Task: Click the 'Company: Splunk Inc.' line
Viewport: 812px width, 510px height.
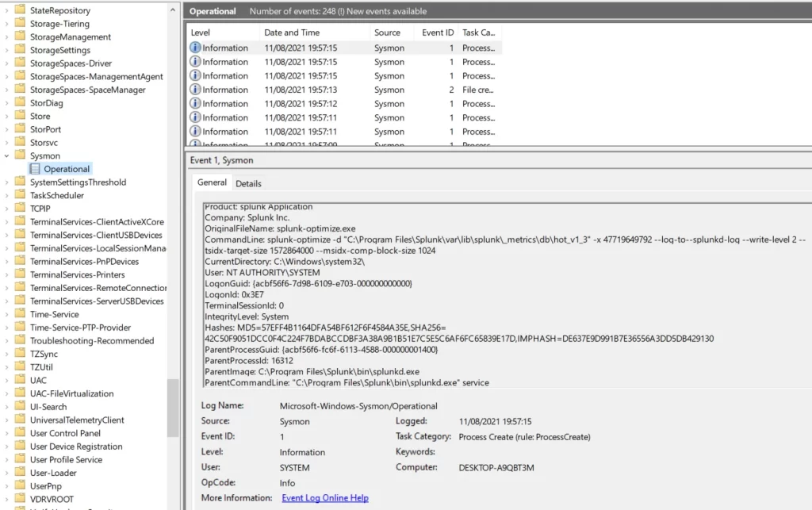Action: click(247, 217)
